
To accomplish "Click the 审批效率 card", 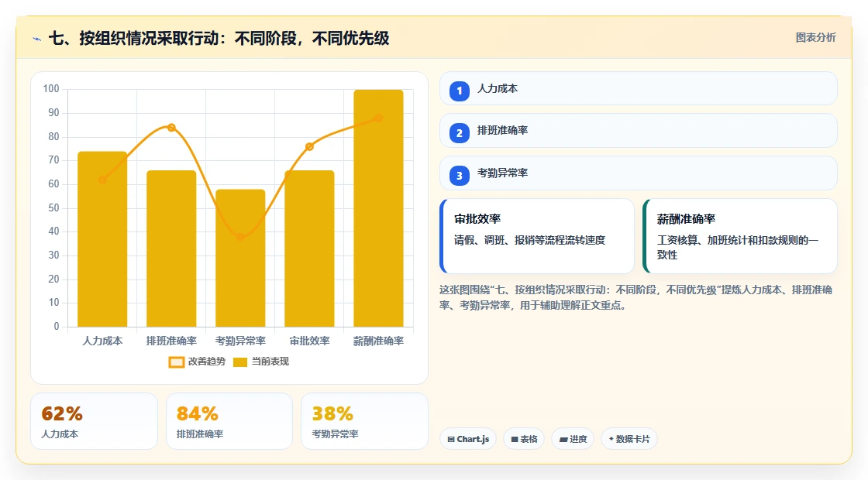I will [537, 236].
